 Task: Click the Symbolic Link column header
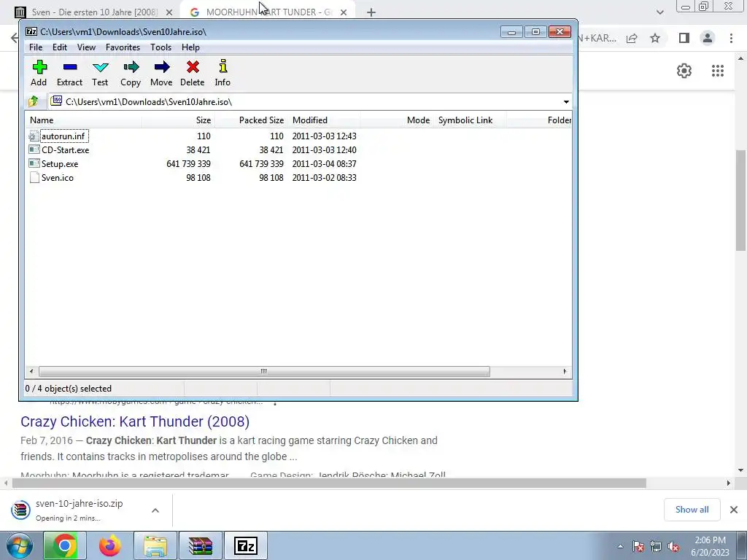click(x=470, y=120)
